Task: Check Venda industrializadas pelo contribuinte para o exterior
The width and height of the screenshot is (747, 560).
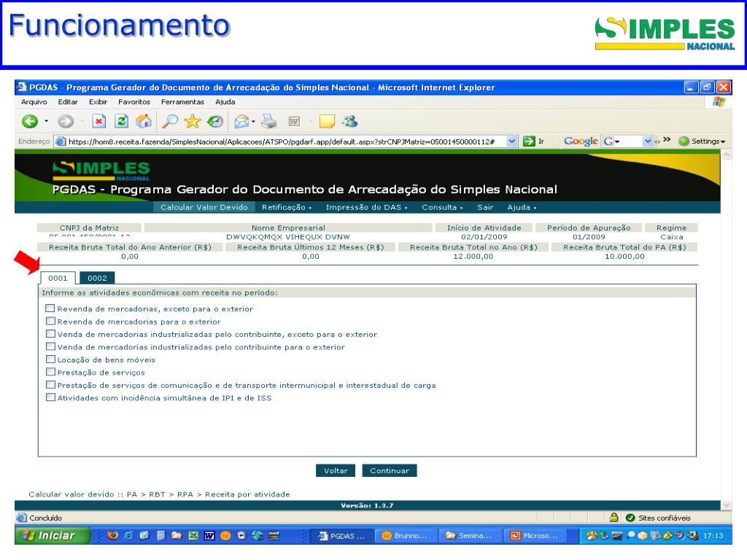Action: 50,346
